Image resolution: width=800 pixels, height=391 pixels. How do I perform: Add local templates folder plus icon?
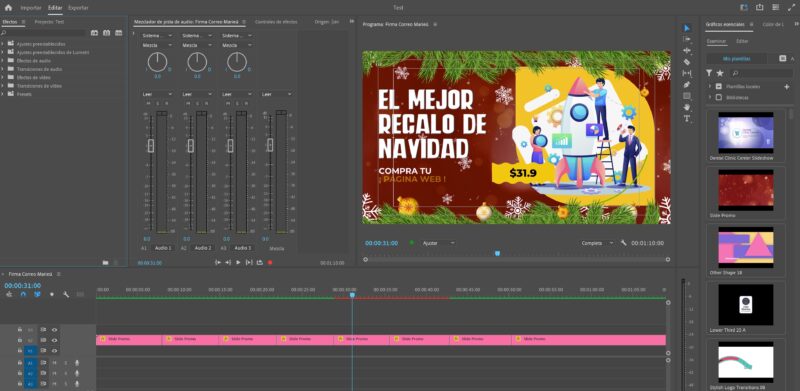coord(786,87)
